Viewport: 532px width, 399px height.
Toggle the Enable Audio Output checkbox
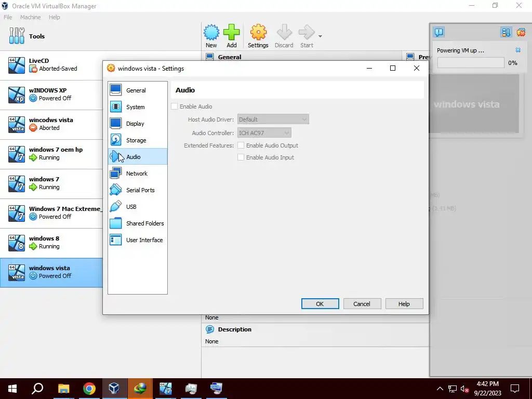click(241, 145)
